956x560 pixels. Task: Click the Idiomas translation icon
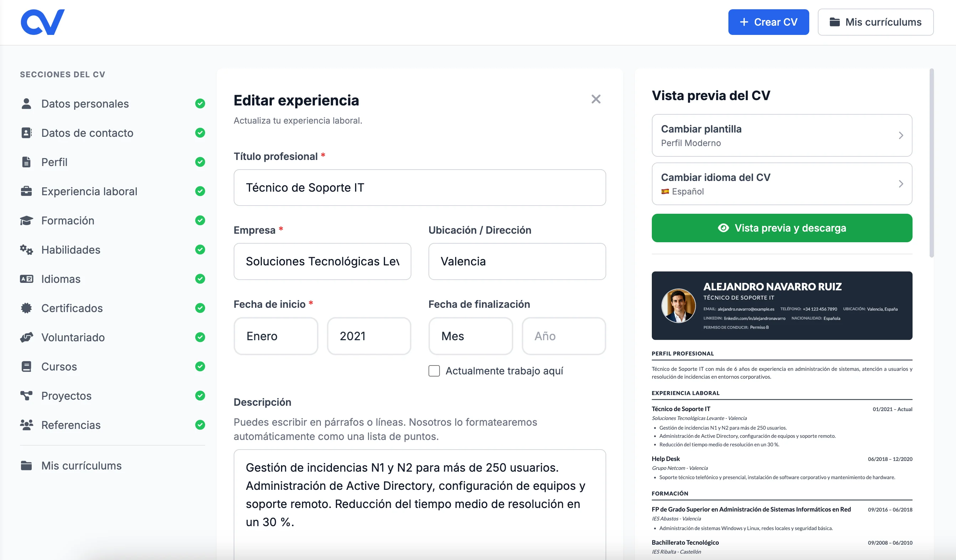27,279
